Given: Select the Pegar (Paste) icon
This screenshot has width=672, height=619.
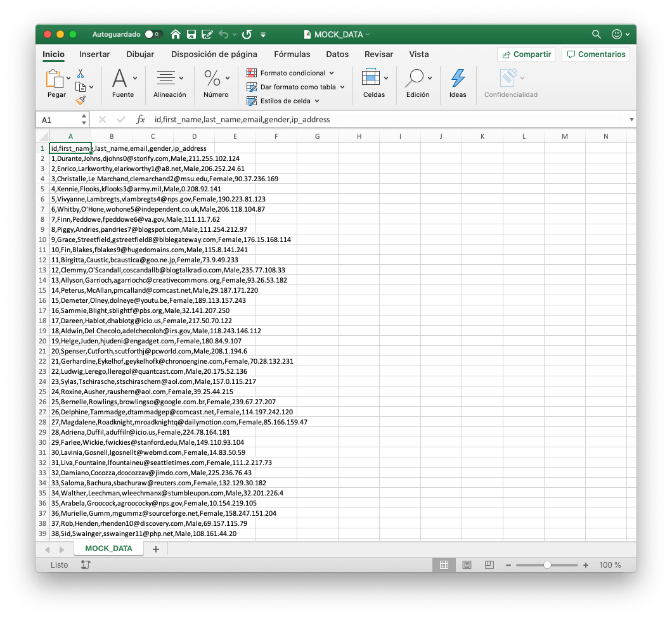Looking at the screenshot, I should tap(56, 79).
